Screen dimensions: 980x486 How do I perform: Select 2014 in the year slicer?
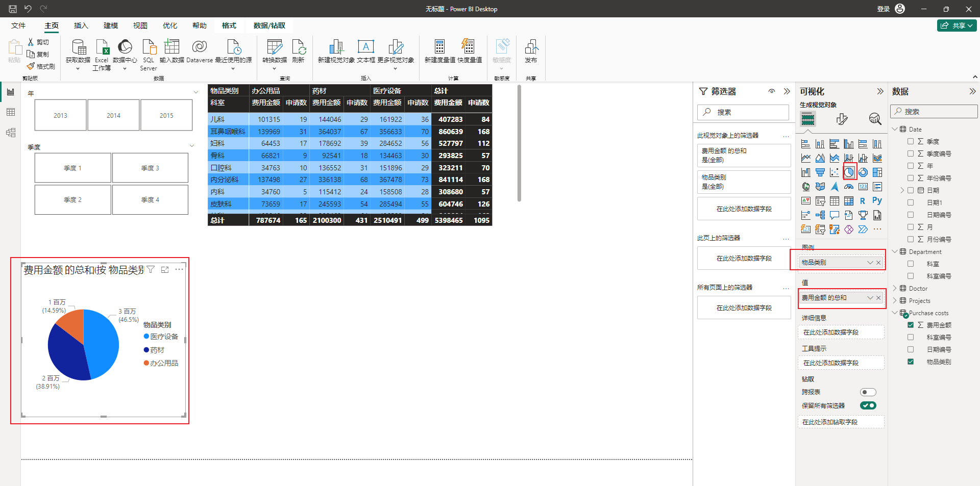[x=113, y=115]
